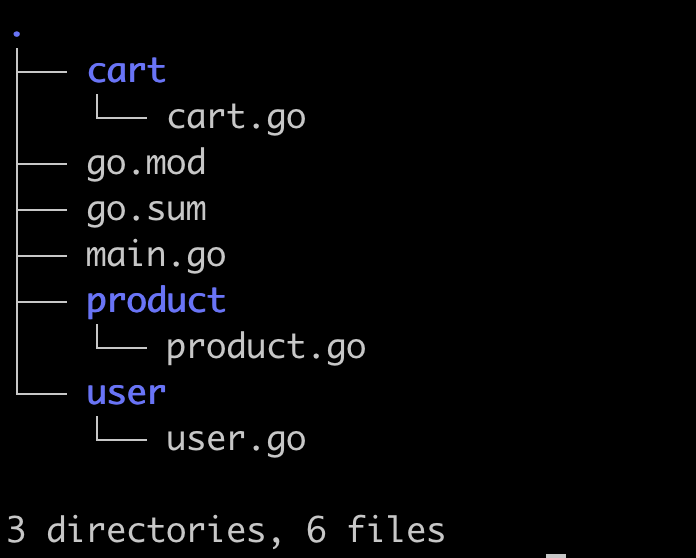Click the "6 files" summary text
This screenshot has height=558, width=696.
coord(376,530)
